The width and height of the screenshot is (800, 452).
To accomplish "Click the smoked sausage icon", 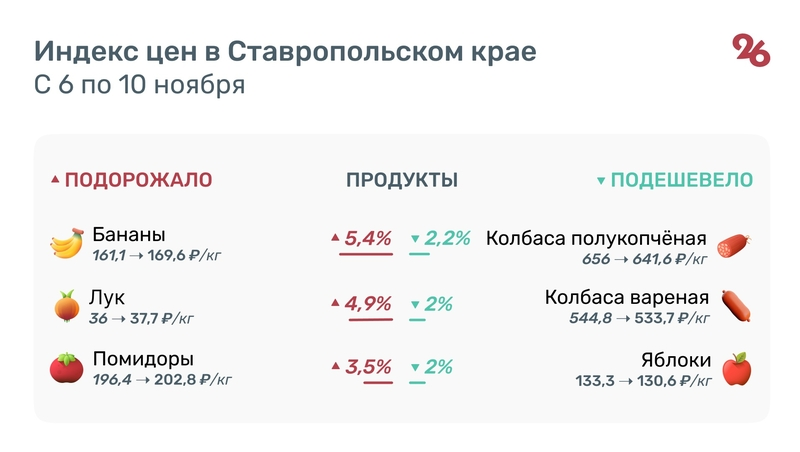I will 735,244.
